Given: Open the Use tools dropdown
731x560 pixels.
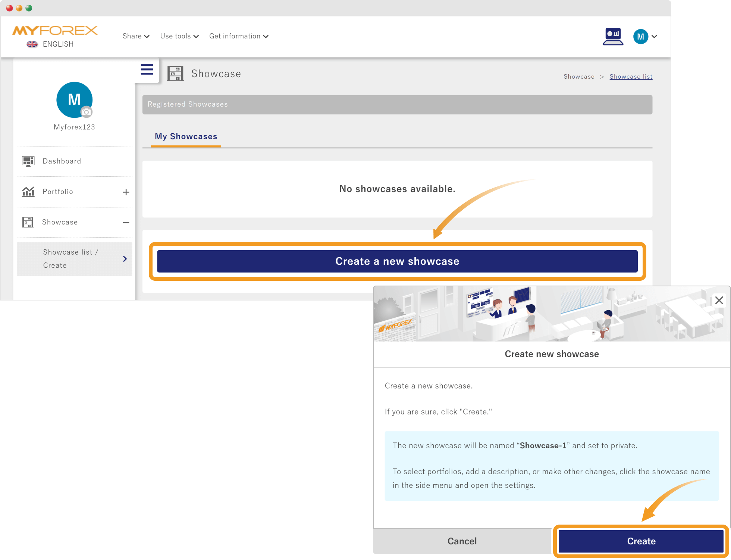Looking at the screenshot, I should tap(179, 36).
